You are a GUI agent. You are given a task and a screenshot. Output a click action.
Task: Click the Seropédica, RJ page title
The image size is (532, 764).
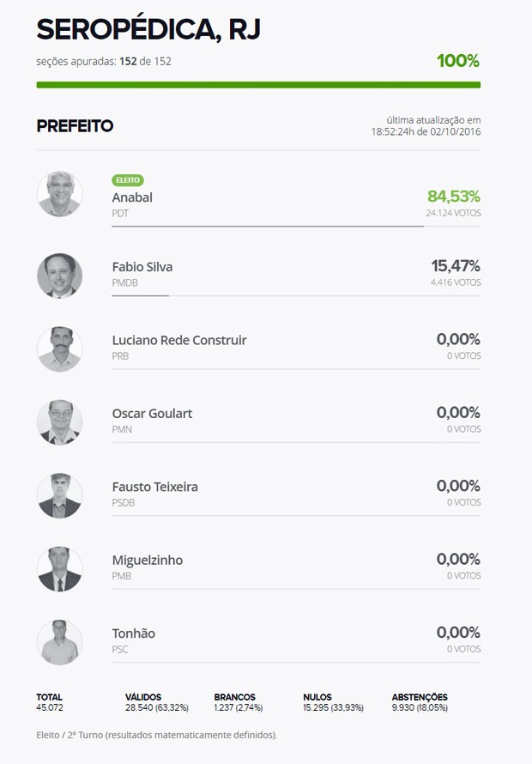pyautogui.click(x=148, y=30)
